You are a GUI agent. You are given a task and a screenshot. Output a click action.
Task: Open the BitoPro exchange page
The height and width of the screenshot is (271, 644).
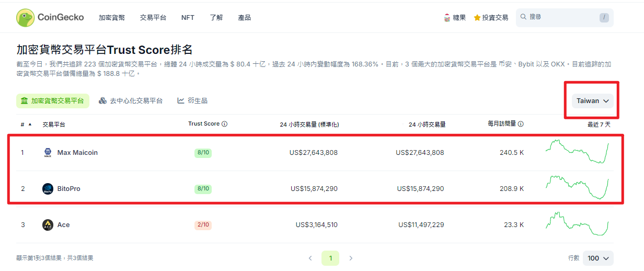[69, 189]
